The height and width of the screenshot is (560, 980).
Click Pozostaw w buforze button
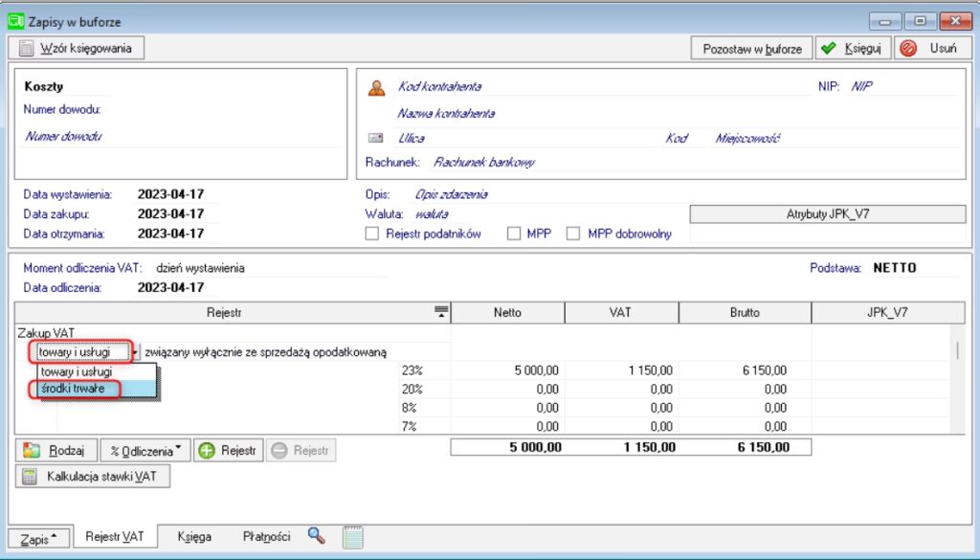pos(751,48)
